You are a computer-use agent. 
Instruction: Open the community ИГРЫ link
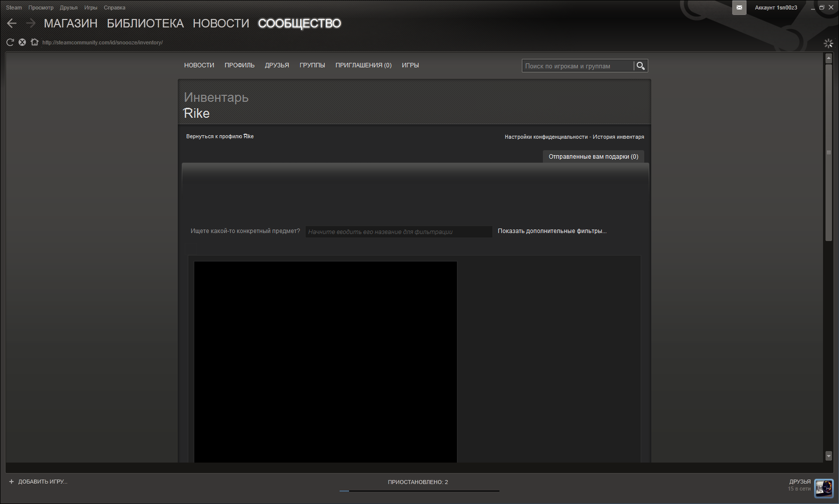411,65
